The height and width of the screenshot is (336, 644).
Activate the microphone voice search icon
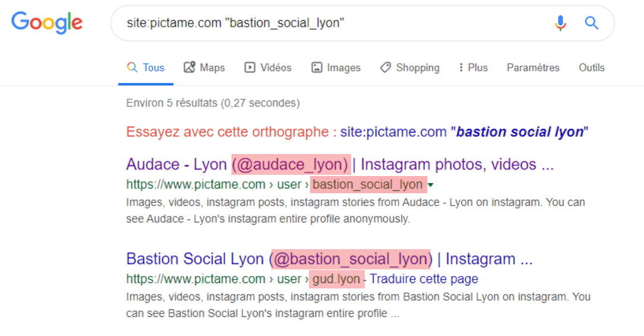tap(560, 23)
